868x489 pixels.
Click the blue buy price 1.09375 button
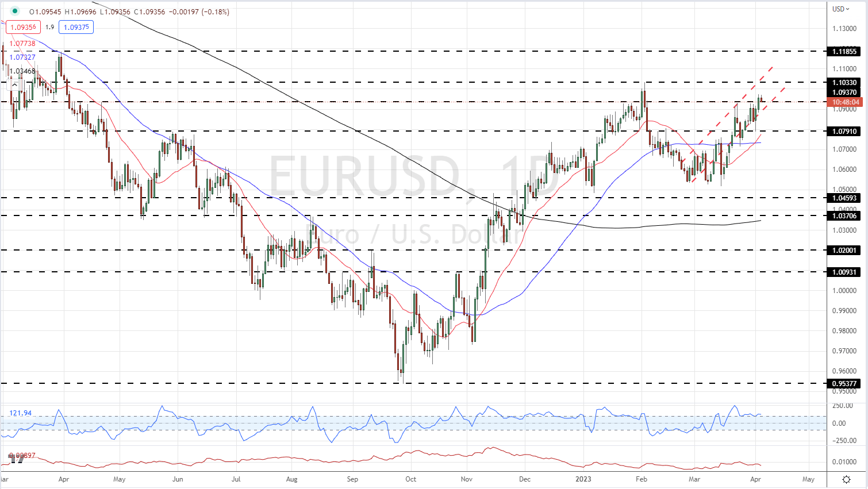pos(76,27)
